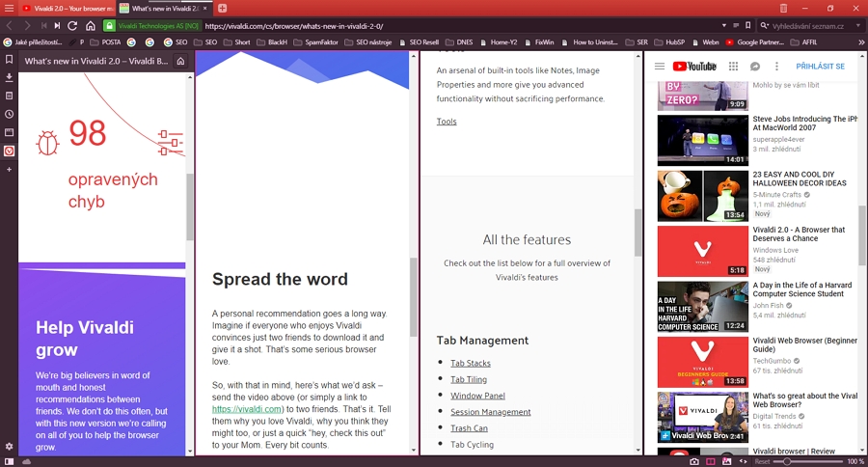Open the YouTube hamburger menu
Viewport: 868px width, 467px height.
[x=660, y=67]
